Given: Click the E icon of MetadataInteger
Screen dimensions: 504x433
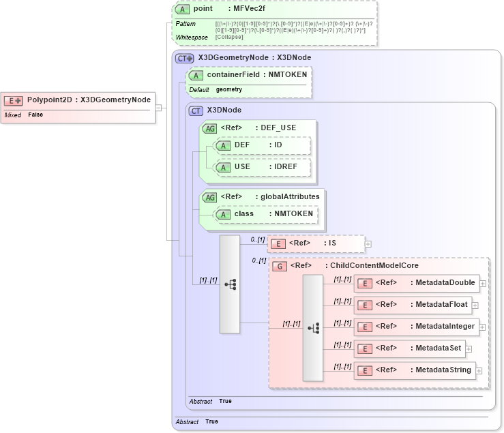Looking at the screenshot, I should 365,327.
